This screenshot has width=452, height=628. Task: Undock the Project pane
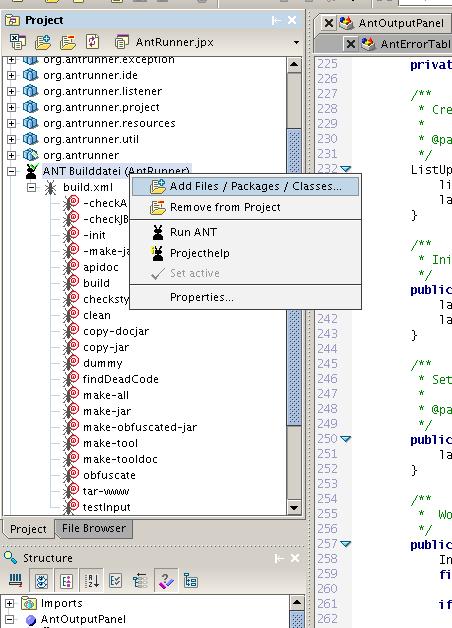[276, 20]
